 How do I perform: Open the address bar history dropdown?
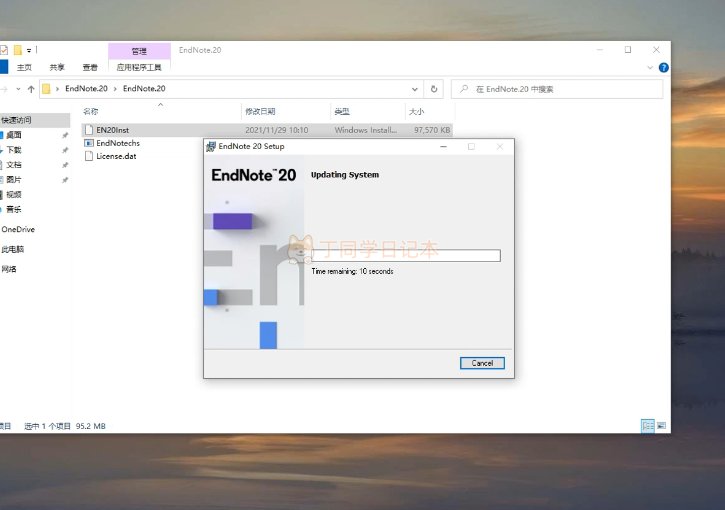414,89
